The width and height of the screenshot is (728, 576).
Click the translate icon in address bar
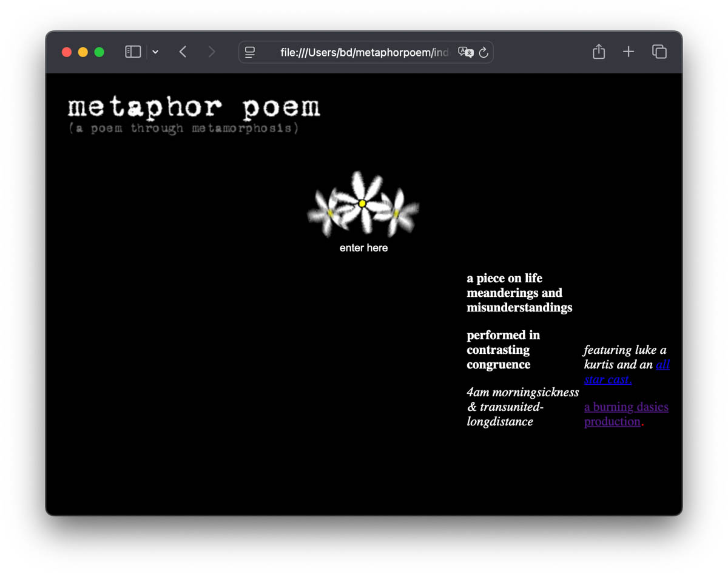[x=465, y=52]
